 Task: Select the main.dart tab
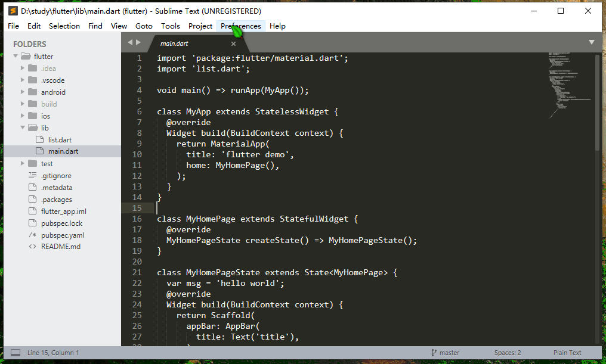pyautogui.click(x=174, y=43)
